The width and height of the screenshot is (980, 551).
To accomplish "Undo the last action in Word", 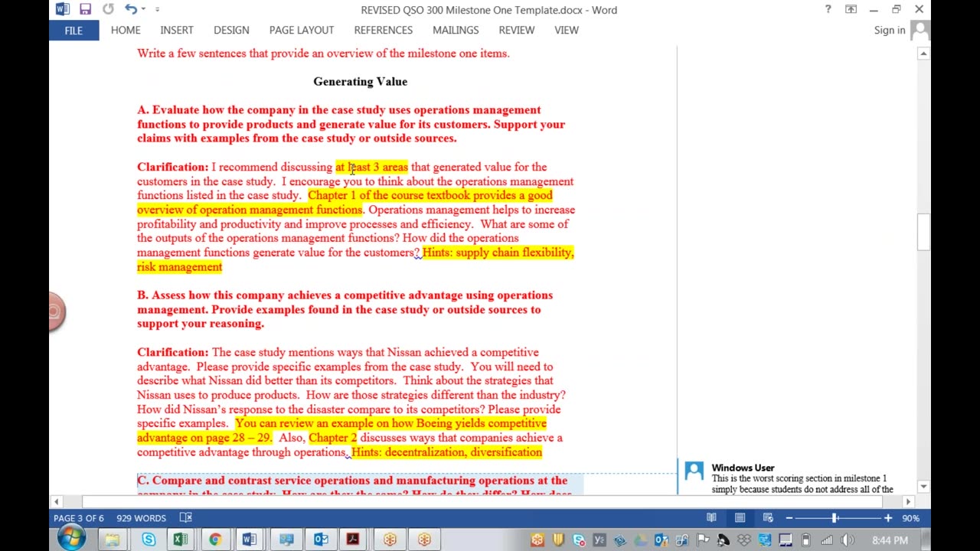I will tap(130, 9).
